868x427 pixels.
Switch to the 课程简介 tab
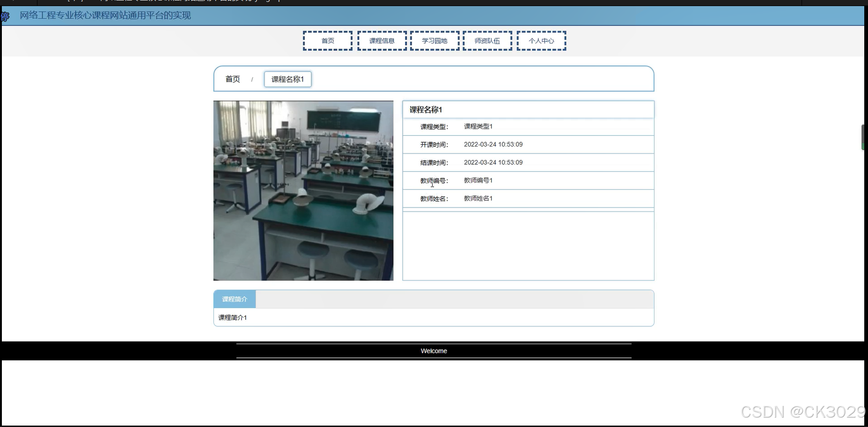point(234,299)
